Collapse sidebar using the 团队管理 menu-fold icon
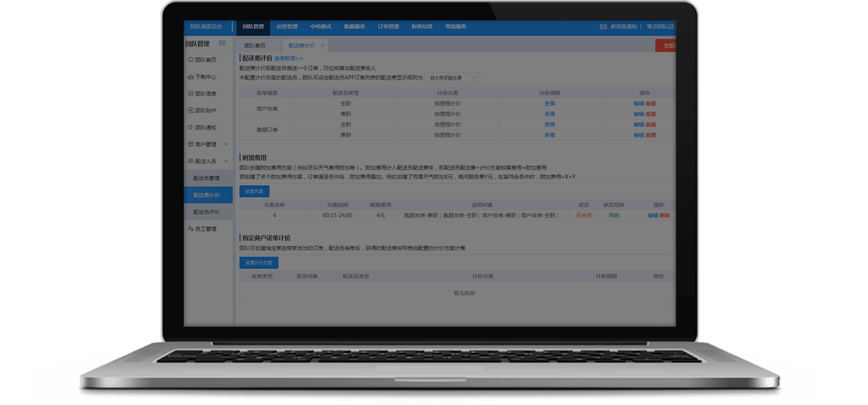The height and width of the screenshot is (405, 868). [x=222, y=44]
